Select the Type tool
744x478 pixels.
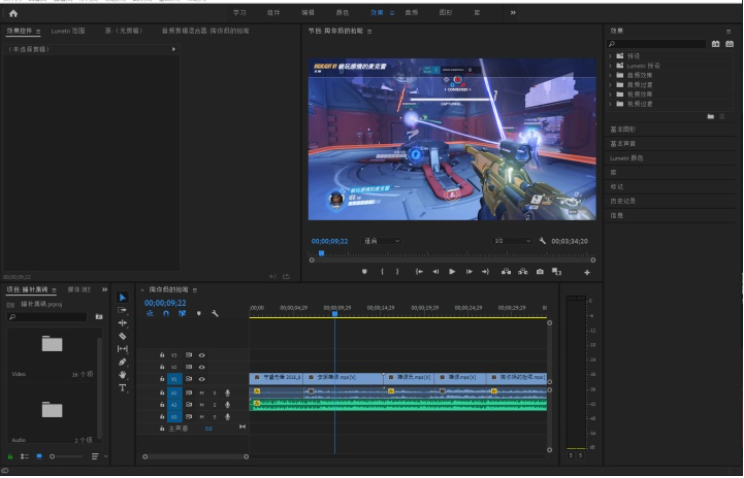(122, 388)
